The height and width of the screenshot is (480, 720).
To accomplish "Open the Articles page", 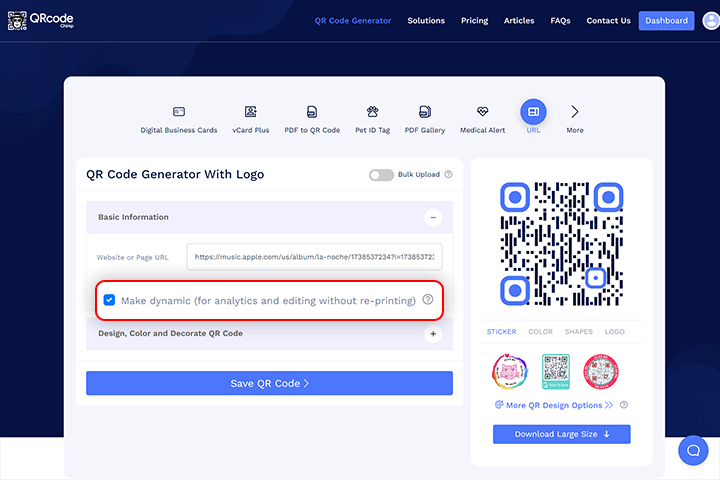I will [519, 21].
